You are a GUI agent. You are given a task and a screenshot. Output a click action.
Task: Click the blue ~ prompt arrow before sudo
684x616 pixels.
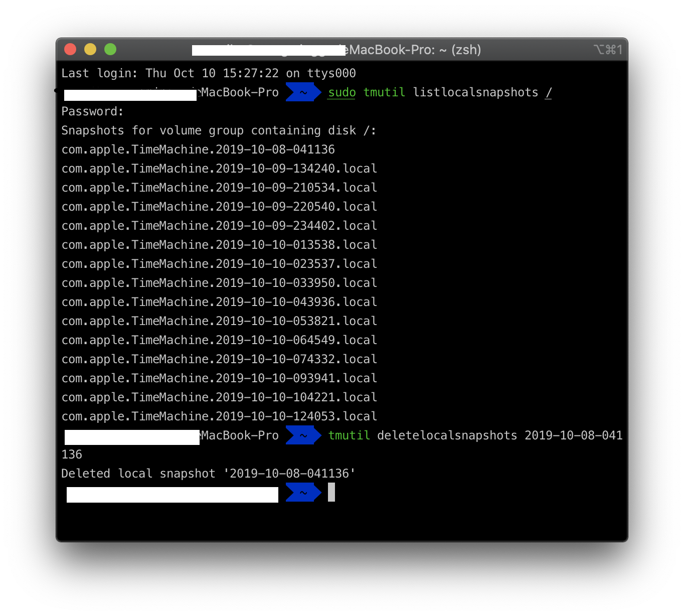coord(303,92)
